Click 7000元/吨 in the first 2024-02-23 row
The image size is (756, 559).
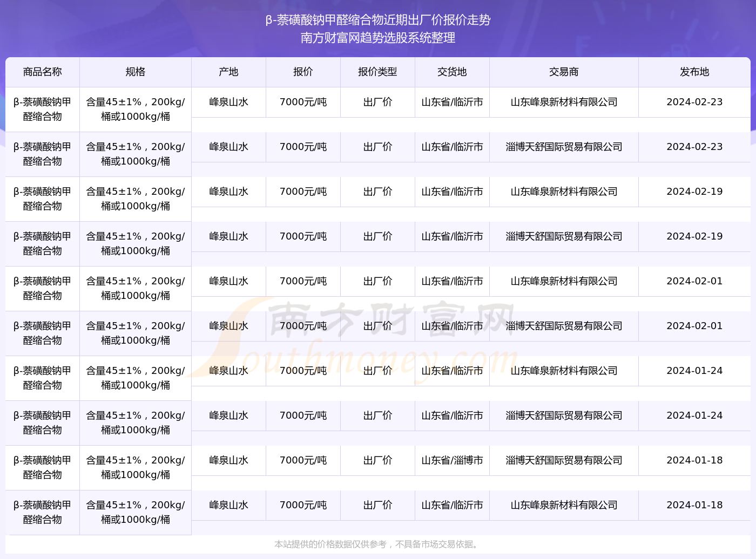coord(303,102)
